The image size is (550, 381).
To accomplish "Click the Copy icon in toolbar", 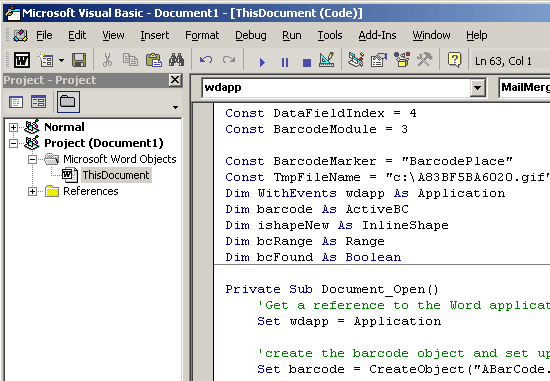I will [x=130, y=60].
